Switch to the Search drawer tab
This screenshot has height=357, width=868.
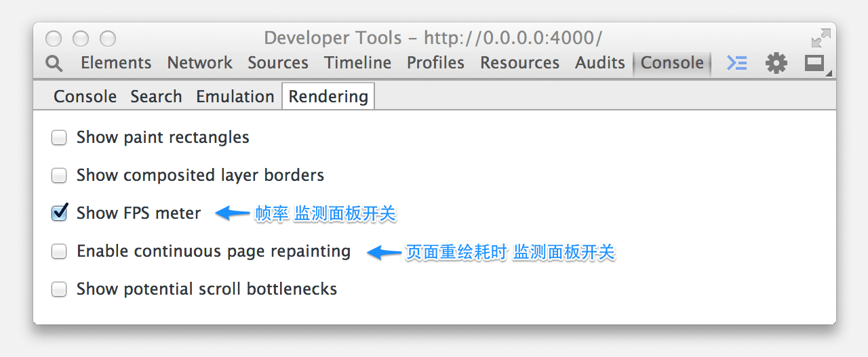click(x=156, y=97)
